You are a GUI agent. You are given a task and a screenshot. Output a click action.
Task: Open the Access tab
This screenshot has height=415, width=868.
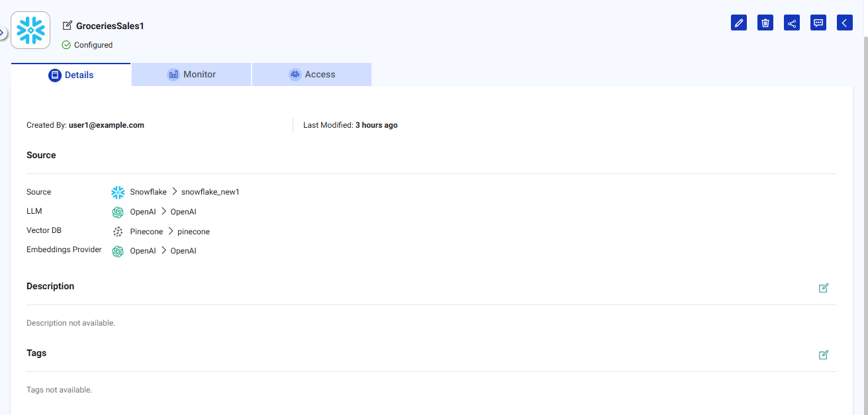(312, 75)
